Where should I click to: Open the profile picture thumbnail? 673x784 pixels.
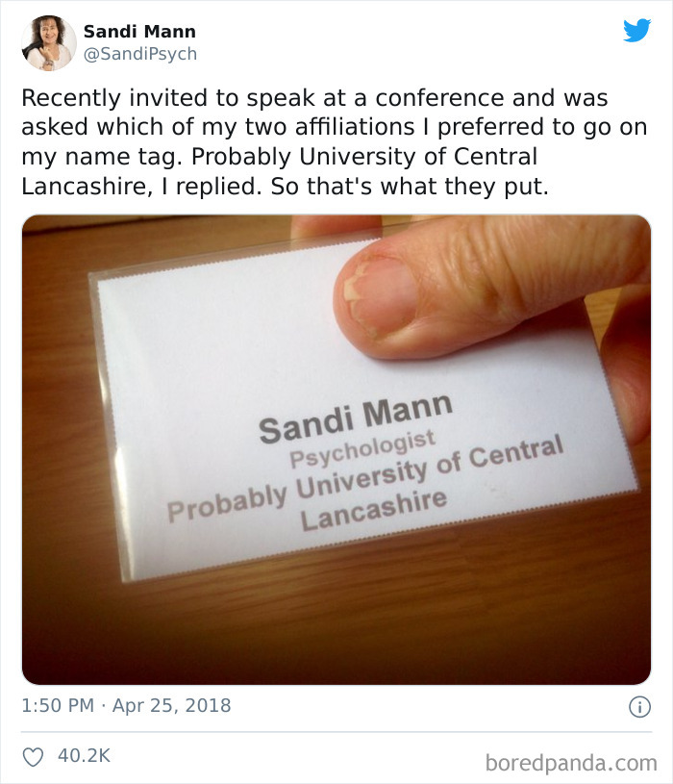(47, 42)
